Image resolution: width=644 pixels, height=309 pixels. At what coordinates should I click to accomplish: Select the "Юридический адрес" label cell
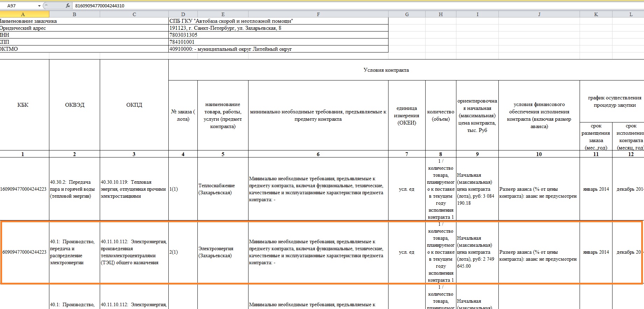(x=84, y=28)
